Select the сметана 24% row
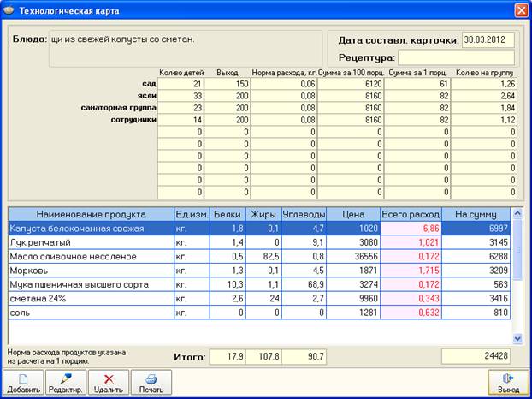This screenshot has width=532, height=399. 259,299
